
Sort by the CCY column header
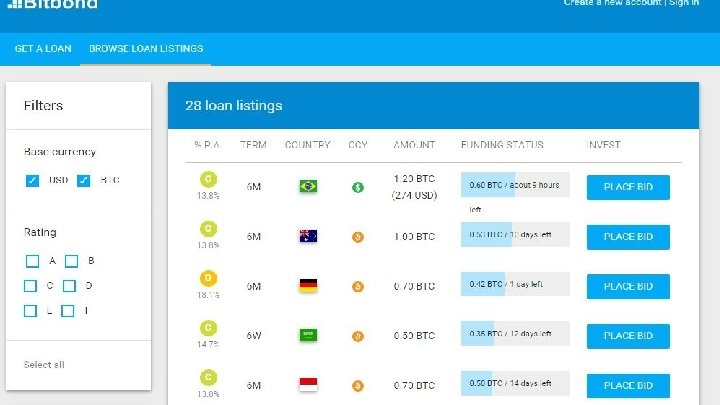tap(358, 145)
